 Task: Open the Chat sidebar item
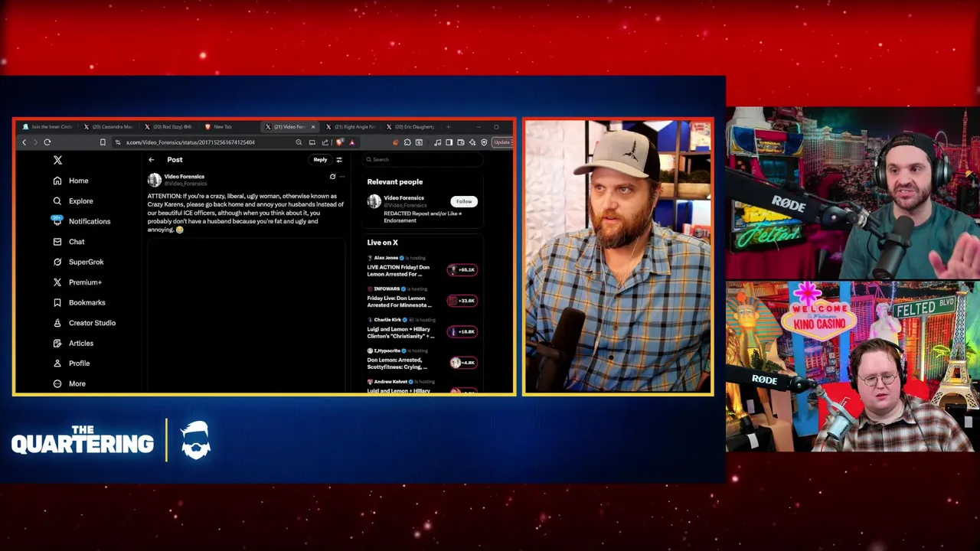pos(69,242)
